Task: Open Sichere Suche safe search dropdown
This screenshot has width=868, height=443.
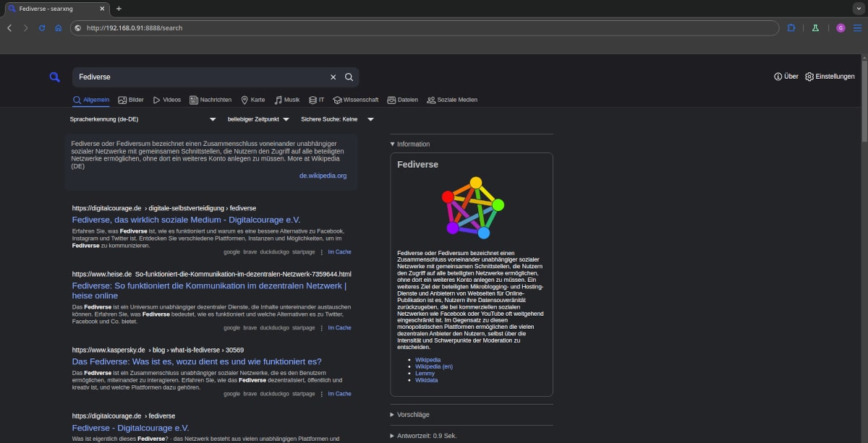Action: click(x=337, y=119)
